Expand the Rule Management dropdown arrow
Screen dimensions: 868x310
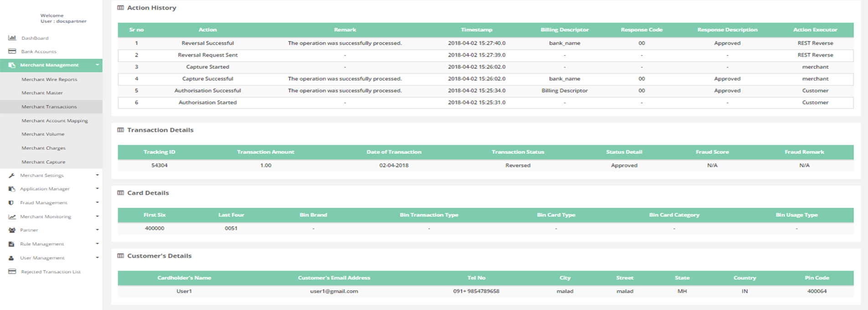(x=97, y=244)
